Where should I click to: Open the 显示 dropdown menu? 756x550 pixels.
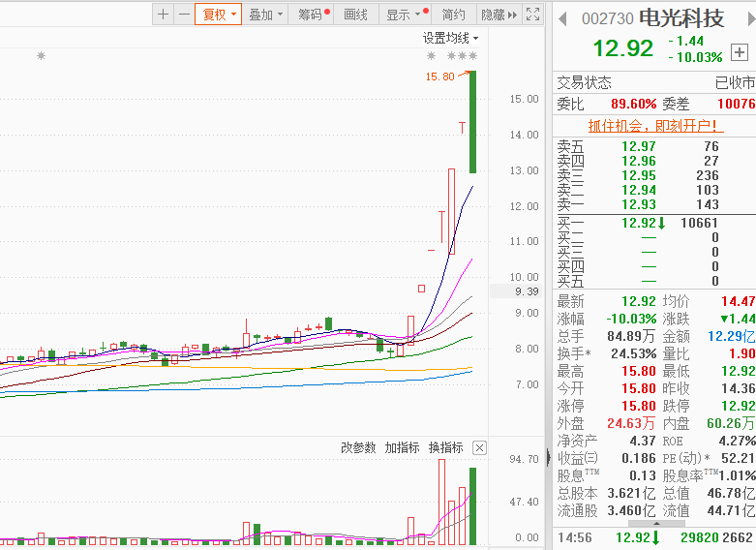(x=405, y=14)
